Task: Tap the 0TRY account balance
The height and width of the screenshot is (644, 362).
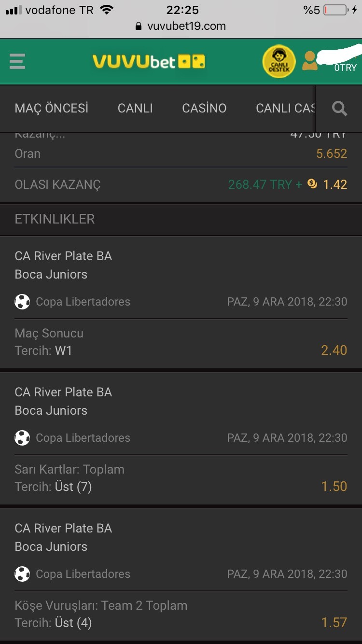Action: [x=345, y=68]
